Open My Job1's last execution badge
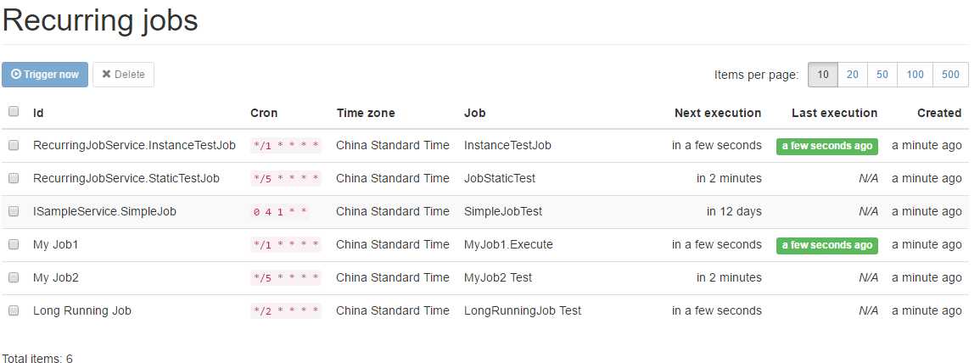The width and height of the screenshot is (980, 363). (x=826, y=245)
